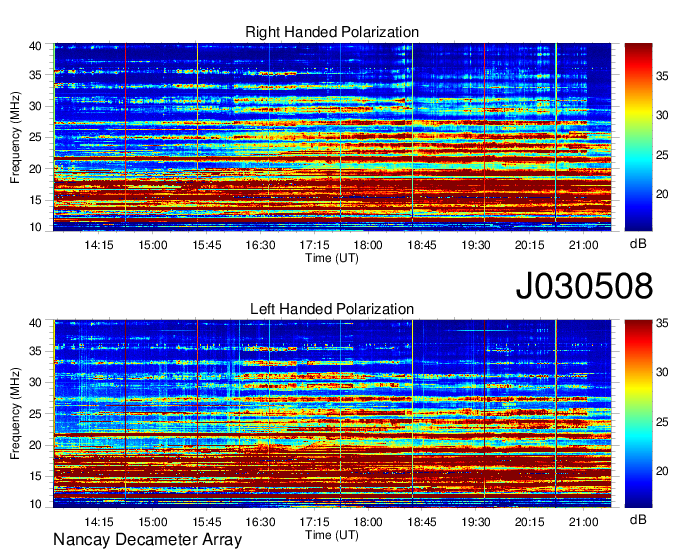This screenshot has height=552, width=680.
Task: Click the Right Handed Polarization spectrogram image
Action: click(x=332, y=137)
